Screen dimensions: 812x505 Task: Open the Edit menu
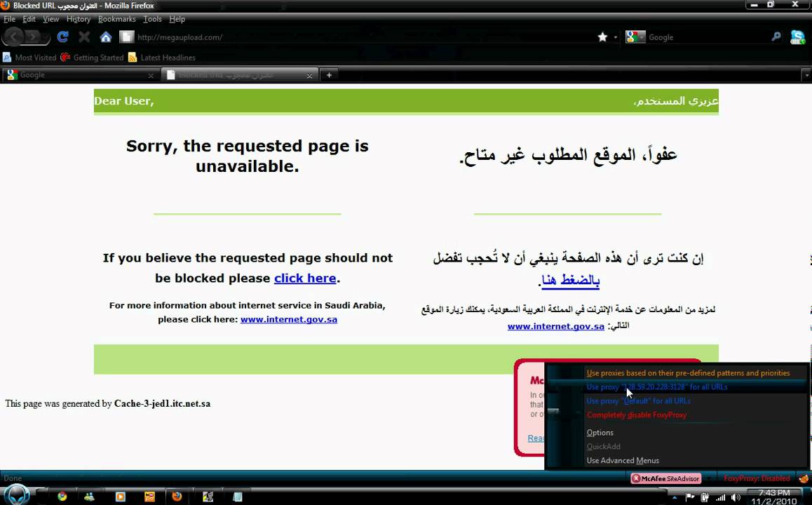29,19
